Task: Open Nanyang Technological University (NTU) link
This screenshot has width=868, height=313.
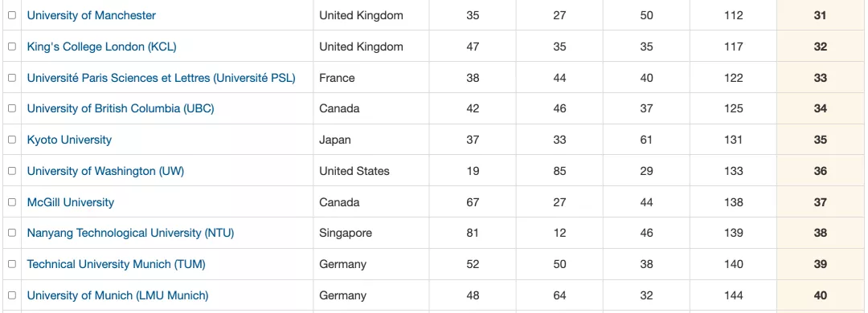Action: point(131,233)
